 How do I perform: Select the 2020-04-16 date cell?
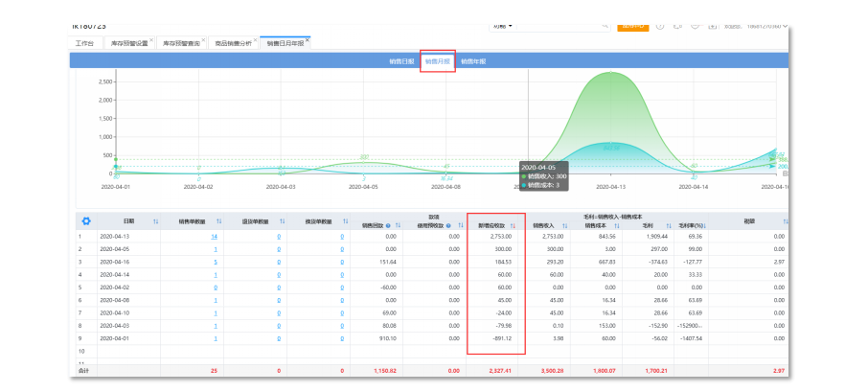114,261
